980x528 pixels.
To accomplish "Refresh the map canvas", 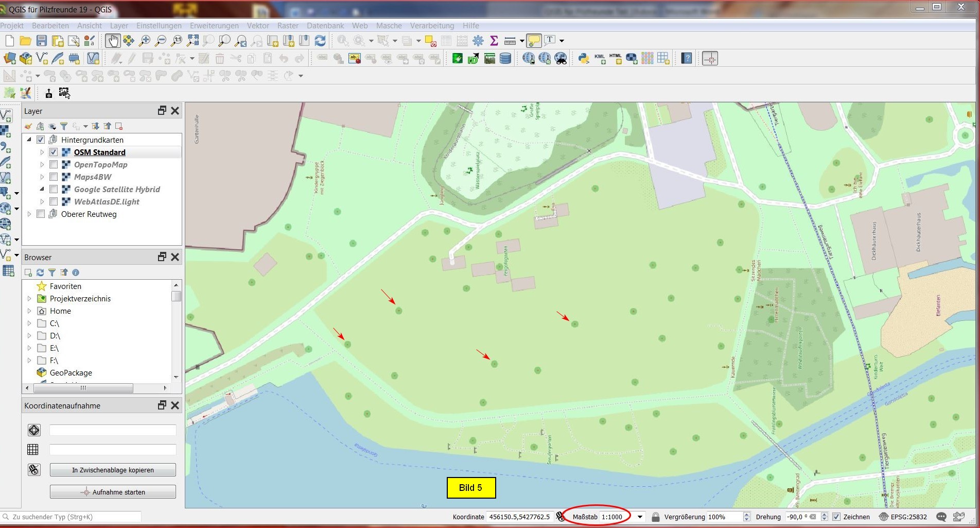I will point(320,41).
